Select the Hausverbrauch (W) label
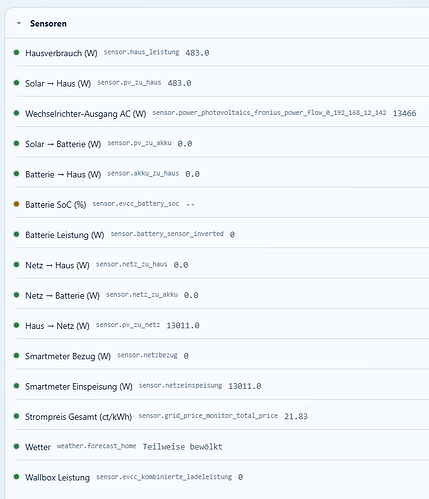This screenshot has width=429, height=499. 61,53
